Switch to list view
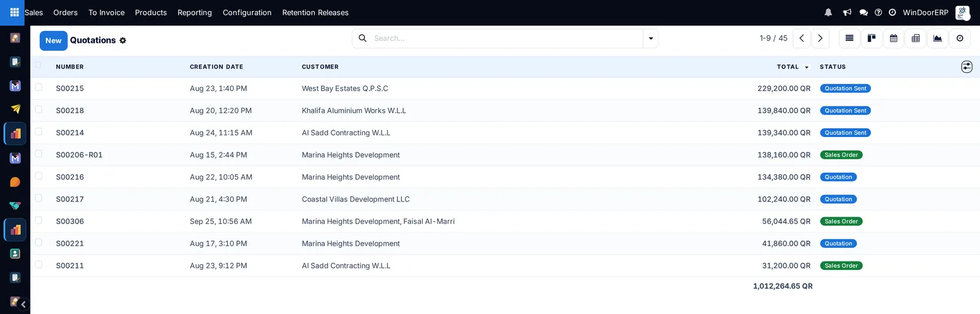The image size is (980, 314). pyautogui.click(x=850, y=38)
